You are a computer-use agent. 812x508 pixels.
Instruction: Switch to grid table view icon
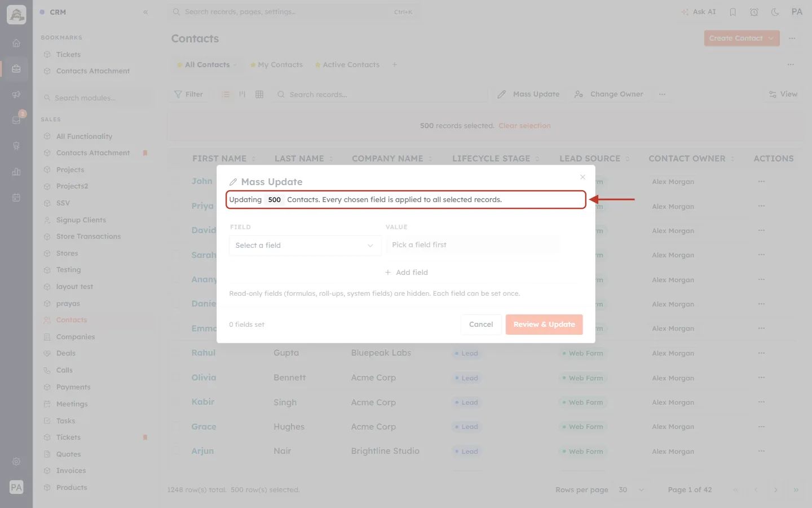click(x=259, y=94)
